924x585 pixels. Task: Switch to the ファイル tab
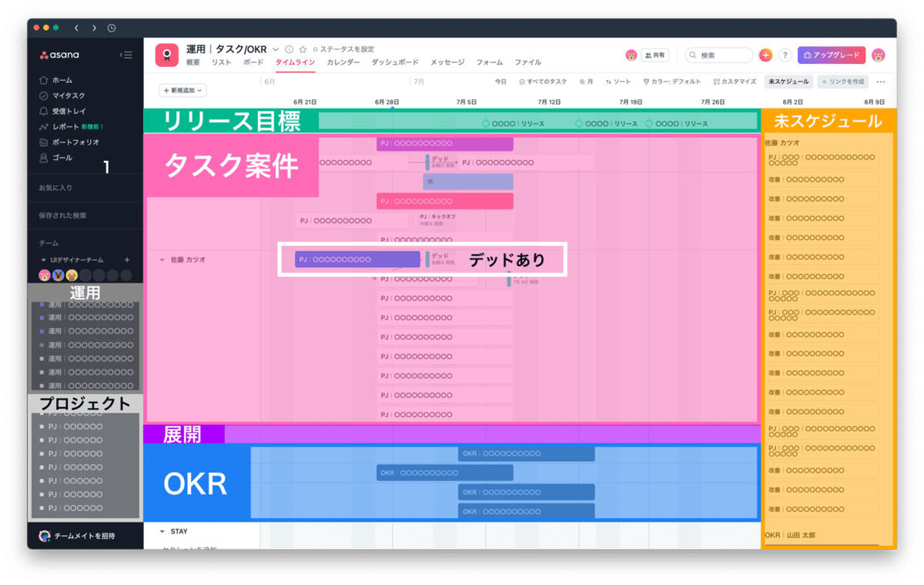pyautogui.click(x=527, y=62)
